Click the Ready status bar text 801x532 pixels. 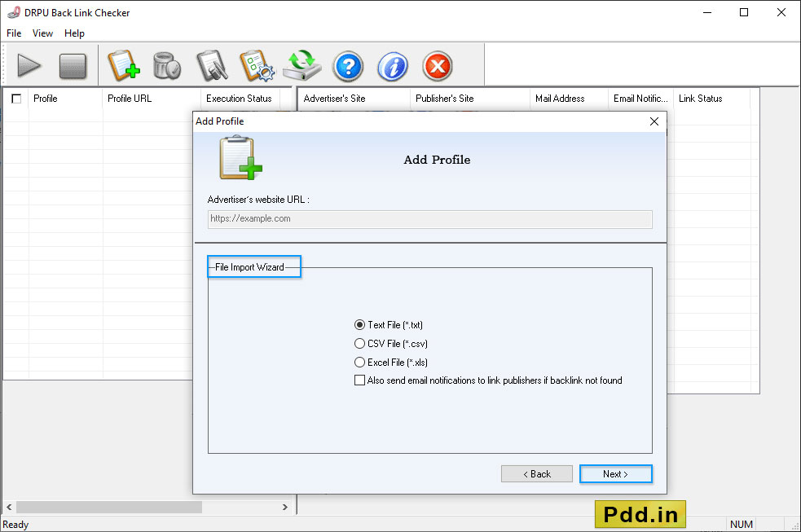(x=15, y=525)
